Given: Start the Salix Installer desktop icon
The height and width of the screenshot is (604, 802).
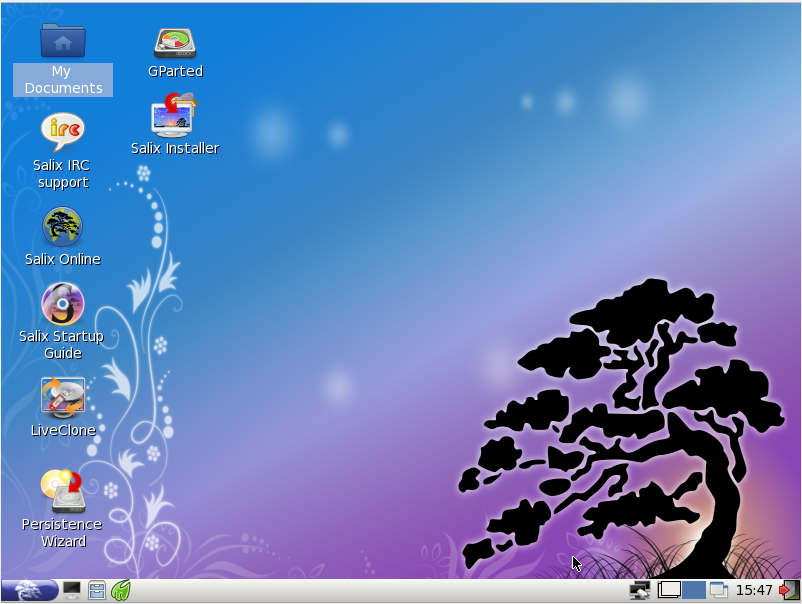Looking at the screenshot, I should 174,115.
